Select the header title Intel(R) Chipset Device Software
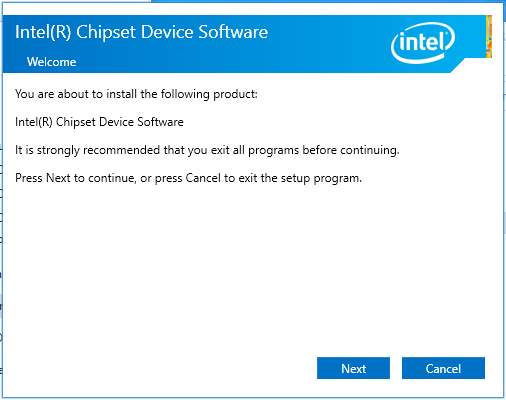The width and height of the screenshot is (506, 400). (x=141, y=32)
